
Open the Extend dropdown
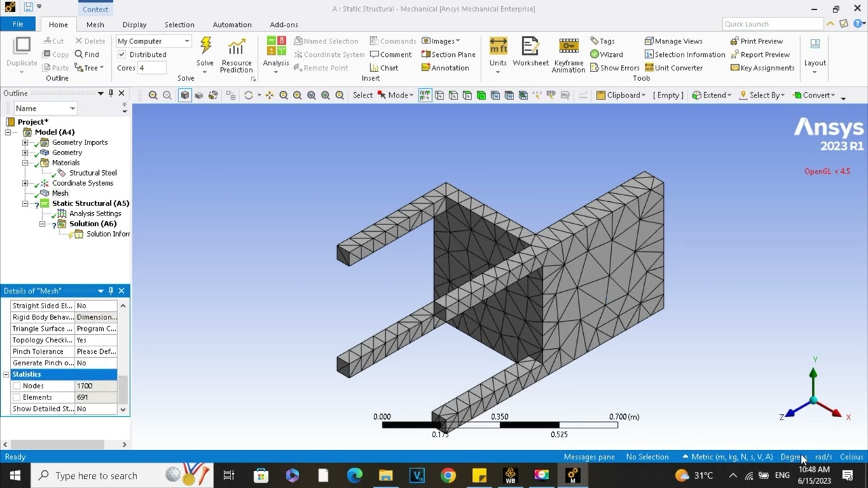pyautogui.click(x=711, y=96)
